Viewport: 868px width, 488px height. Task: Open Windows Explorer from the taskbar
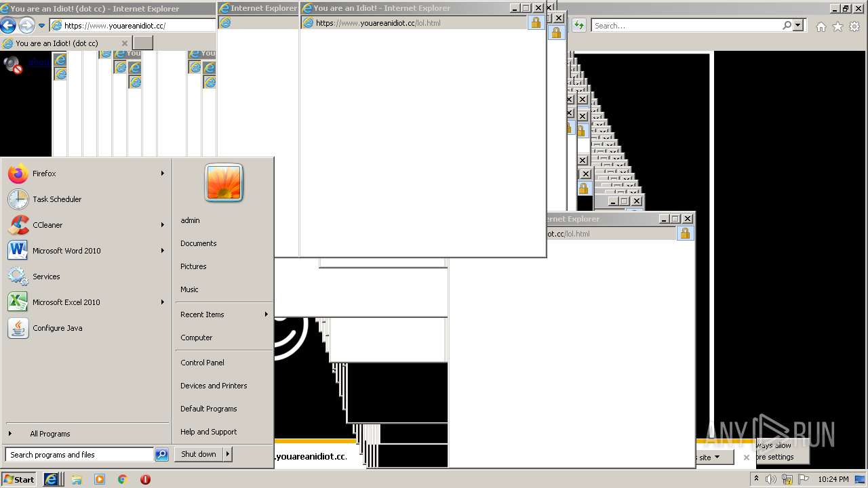[77, 479]
